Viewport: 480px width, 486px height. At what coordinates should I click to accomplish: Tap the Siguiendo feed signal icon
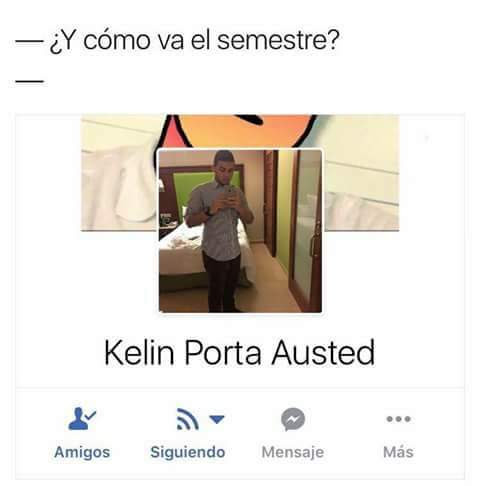point(188,419)
